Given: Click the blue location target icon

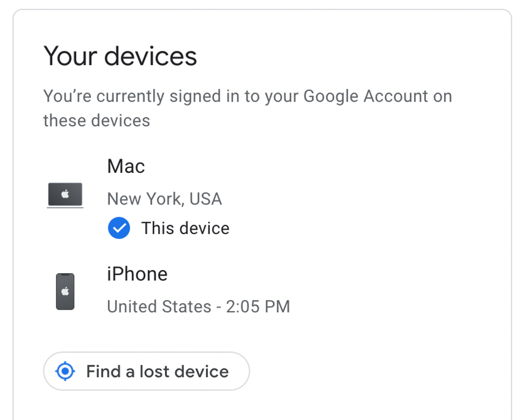Looking at the screenshot, I should (x=64, y=371).
